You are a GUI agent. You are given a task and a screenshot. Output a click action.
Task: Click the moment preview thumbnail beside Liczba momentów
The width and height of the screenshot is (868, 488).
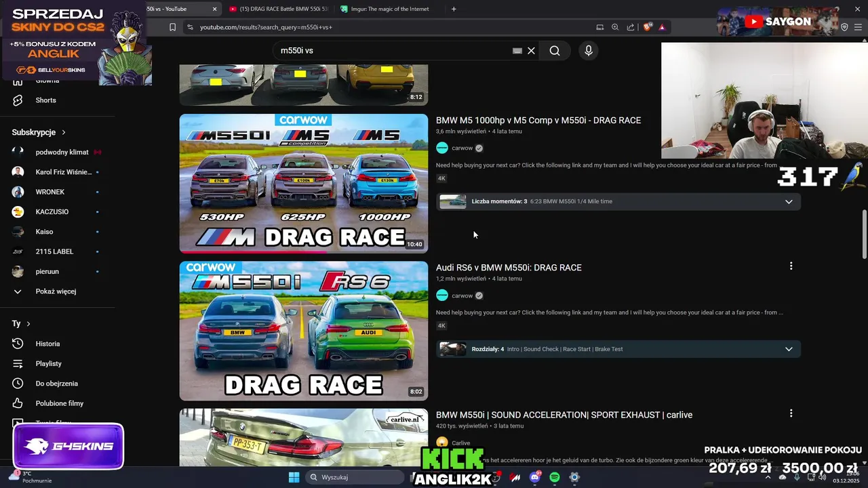[453, 201]
